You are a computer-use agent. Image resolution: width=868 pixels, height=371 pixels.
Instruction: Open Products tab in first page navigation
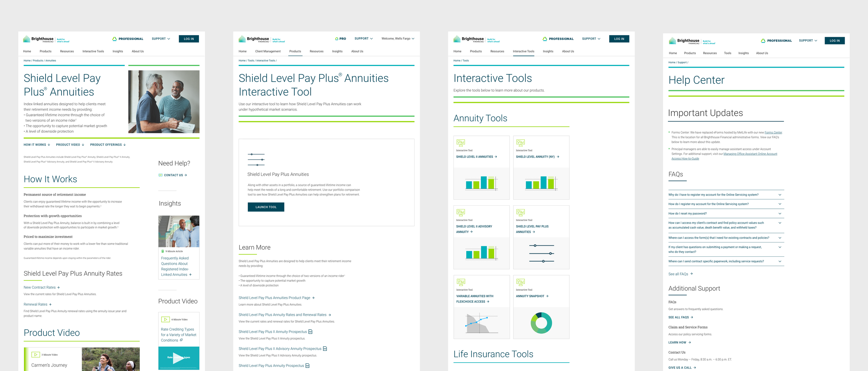click(45, 51)
